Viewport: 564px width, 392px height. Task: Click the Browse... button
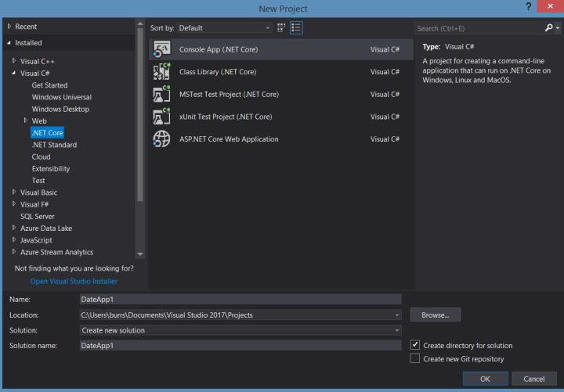tap(435, 315)
